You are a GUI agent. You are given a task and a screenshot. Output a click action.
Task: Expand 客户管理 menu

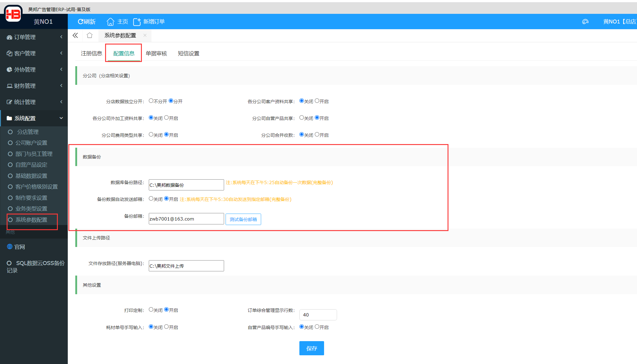pos(34,53)
